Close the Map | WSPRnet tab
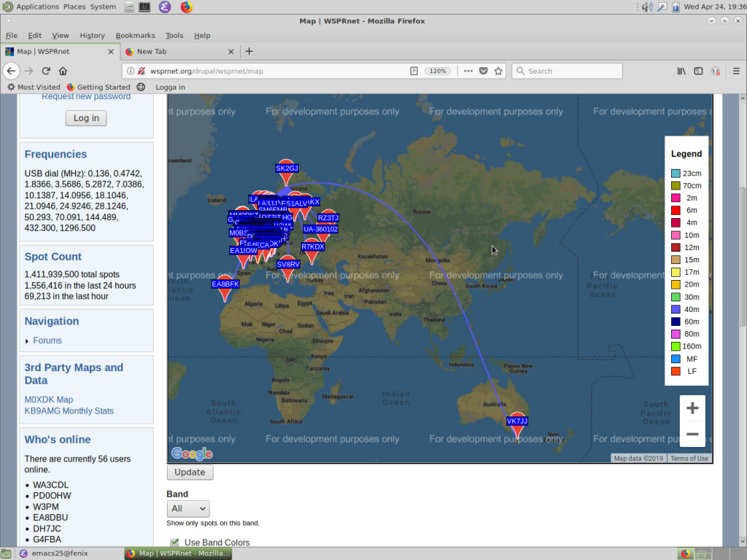Image resolution: width=747 pixels, height=560 pixels. coord(111,52)
